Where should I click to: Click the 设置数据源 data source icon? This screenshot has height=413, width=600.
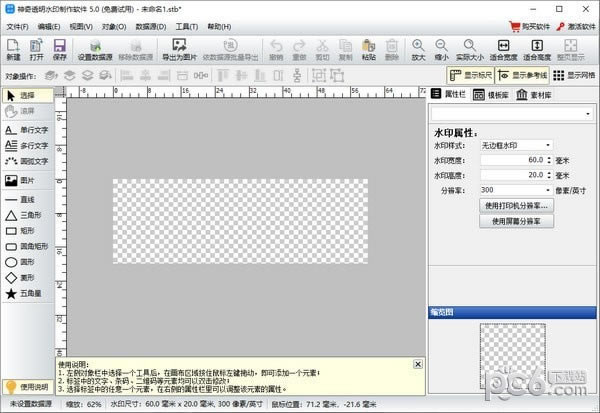click(x=97, y=48)
